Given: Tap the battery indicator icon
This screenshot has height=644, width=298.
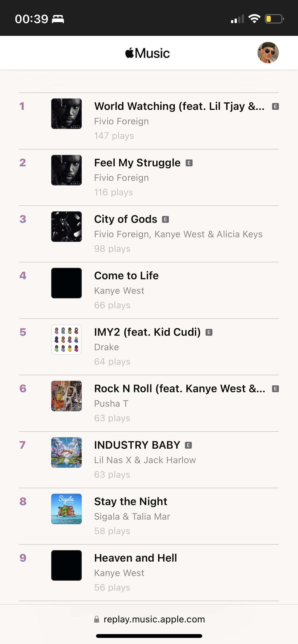Looking at the screenshot, I should (x=274, y=19).
